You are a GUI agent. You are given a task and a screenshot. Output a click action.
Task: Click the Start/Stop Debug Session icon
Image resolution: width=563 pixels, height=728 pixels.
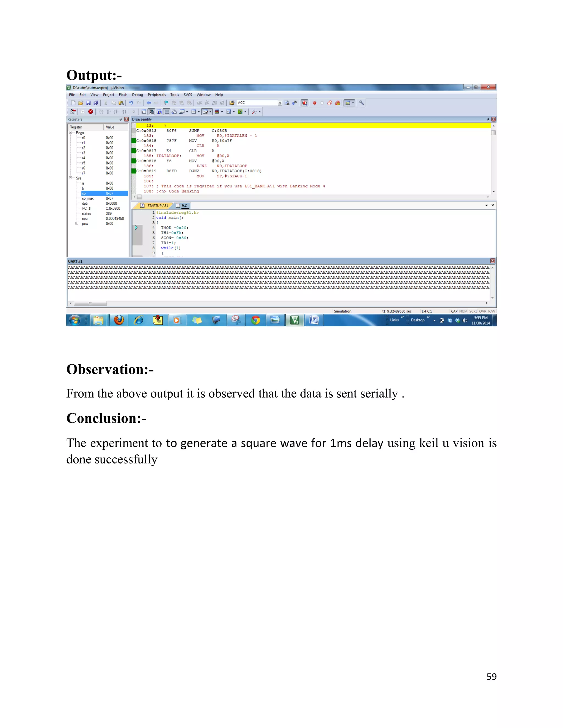[305, 103]
